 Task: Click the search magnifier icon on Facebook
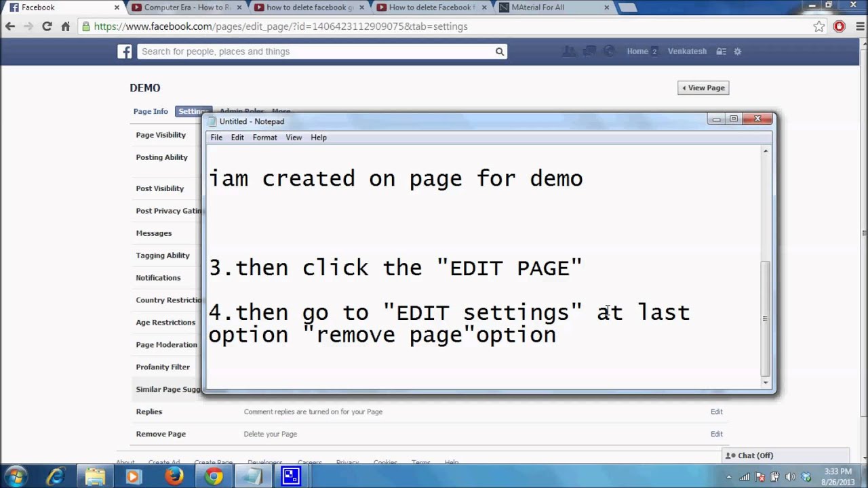click(x=500, y=52)
